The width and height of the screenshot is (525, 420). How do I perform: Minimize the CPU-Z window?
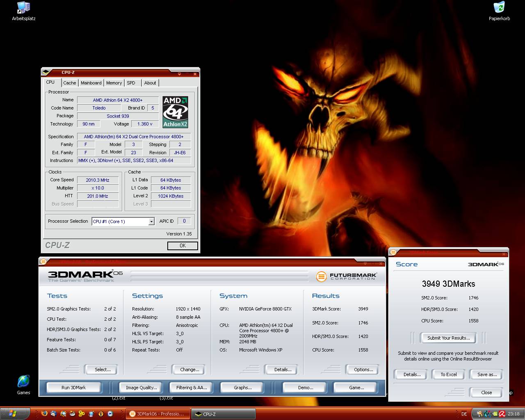179,74
